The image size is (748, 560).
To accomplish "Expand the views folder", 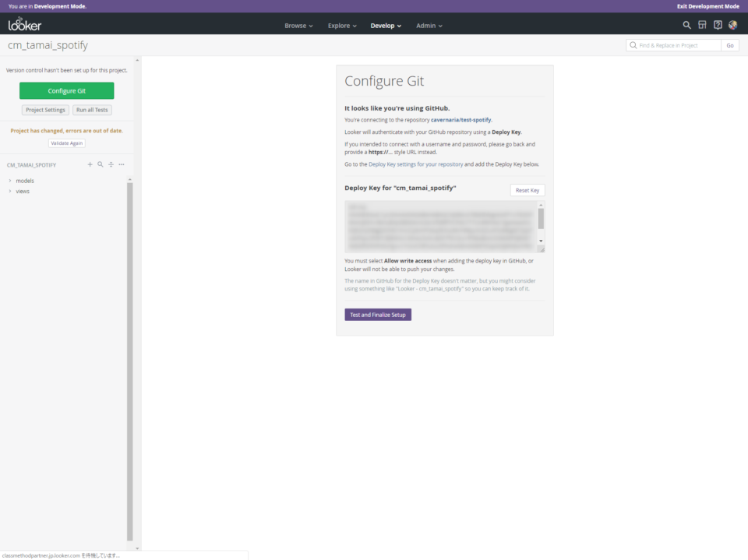I will tap(23, 191).
